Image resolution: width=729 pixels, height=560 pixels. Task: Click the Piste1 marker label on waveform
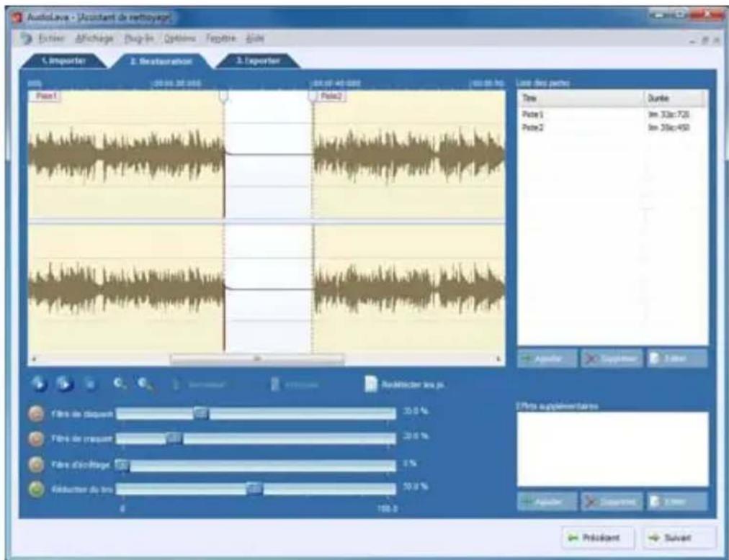pyautogui.click(x=45, y=96)
